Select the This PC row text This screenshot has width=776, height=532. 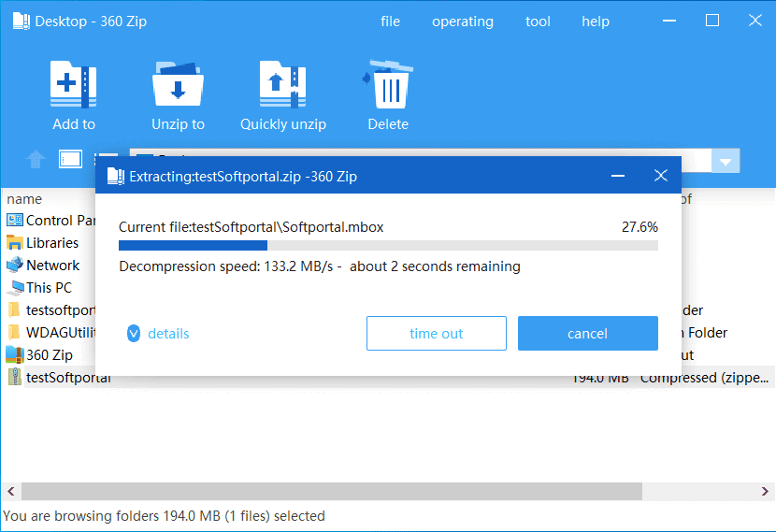(49, 288)
